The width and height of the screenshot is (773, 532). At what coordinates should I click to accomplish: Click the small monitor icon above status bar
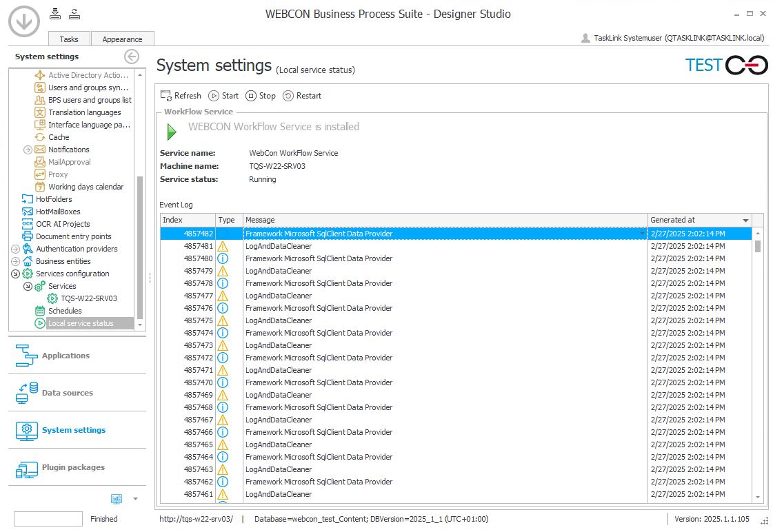pos(117,499)
